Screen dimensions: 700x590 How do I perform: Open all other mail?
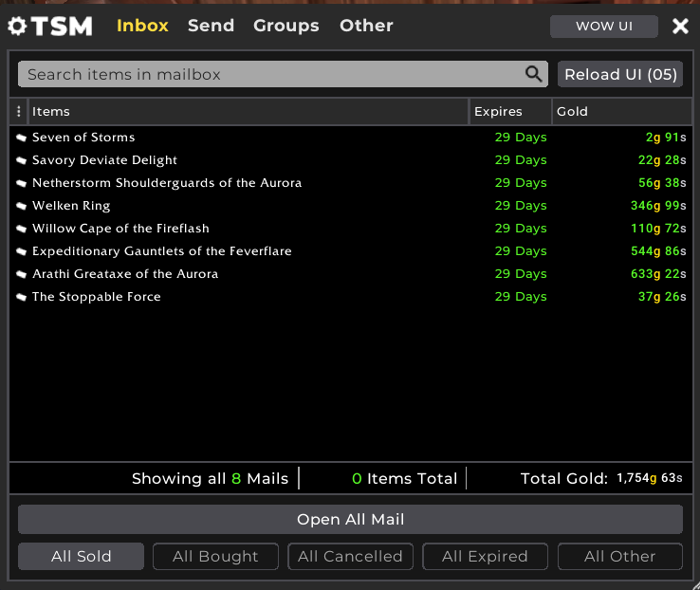point(620,556)
